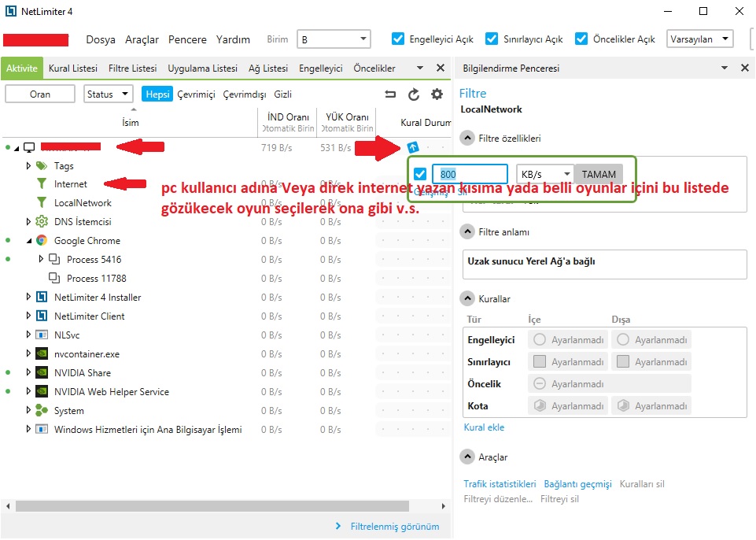This screenshot has width=756, height=540.
Task: Click the Kural ekle link
Action: point(484,427)
